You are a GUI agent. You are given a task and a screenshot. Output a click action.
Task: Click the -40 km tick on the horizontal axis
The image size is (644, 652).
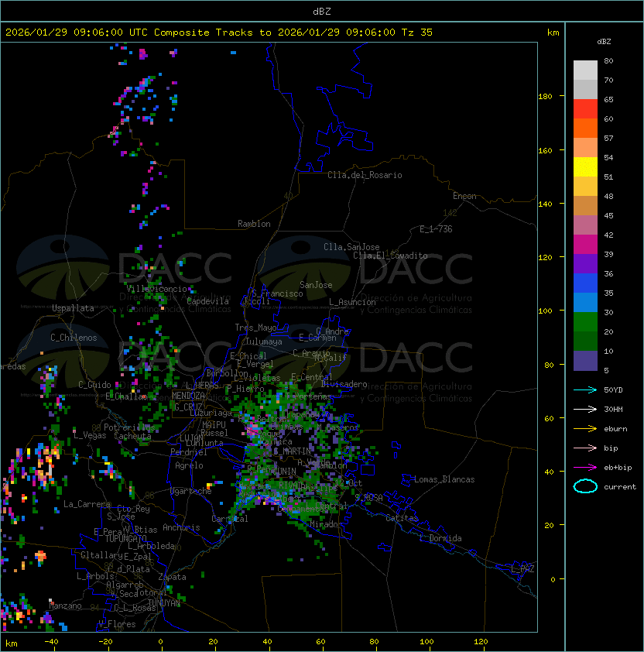[51, 642]
